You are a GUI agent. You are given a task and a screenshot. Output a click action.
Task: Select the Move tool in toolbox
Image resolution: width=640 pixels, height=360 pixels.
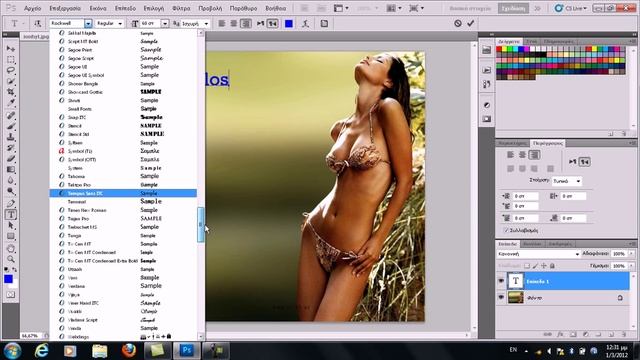11,49
